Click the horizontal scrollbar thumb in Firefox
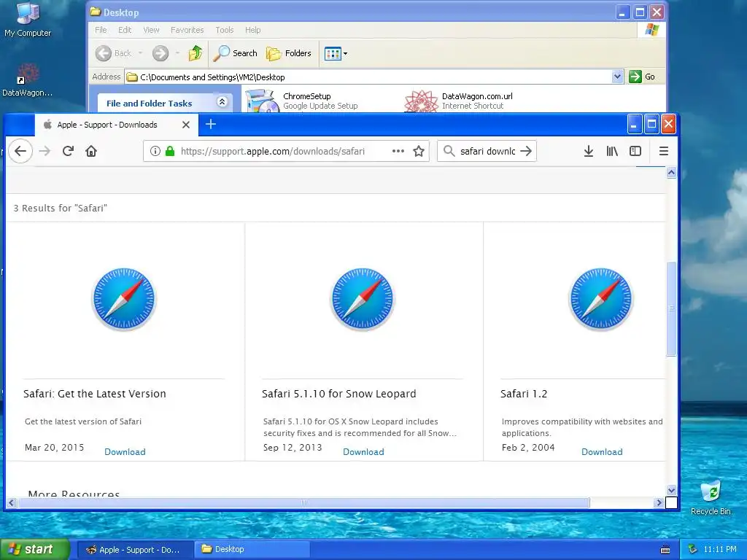The image size is (747, 560). (x=304, y=502)
